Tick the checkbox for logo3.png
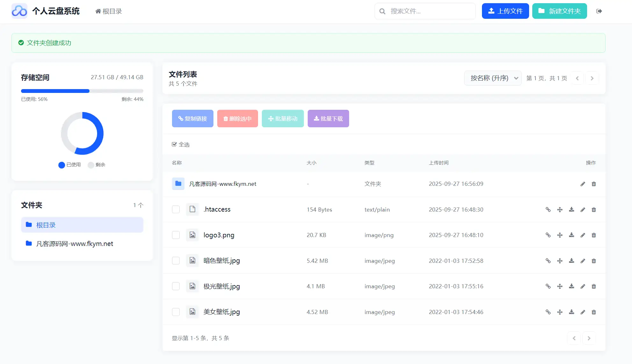The height and width of the screenshot is (364, 632). (x=176, y=235)
